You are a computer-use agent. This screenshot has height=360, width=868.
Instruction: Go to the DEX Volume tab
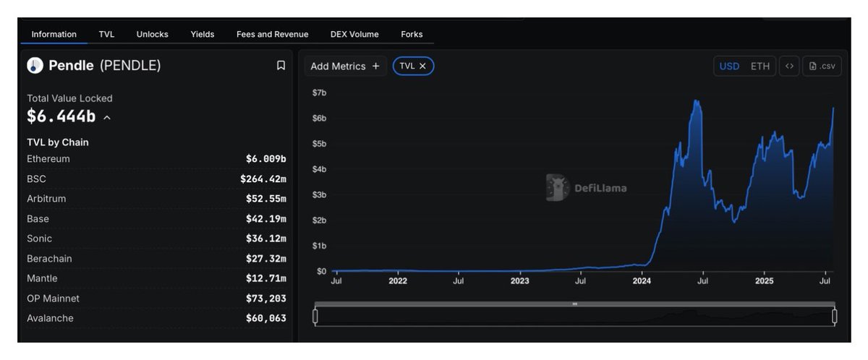[x=354, y=34]
